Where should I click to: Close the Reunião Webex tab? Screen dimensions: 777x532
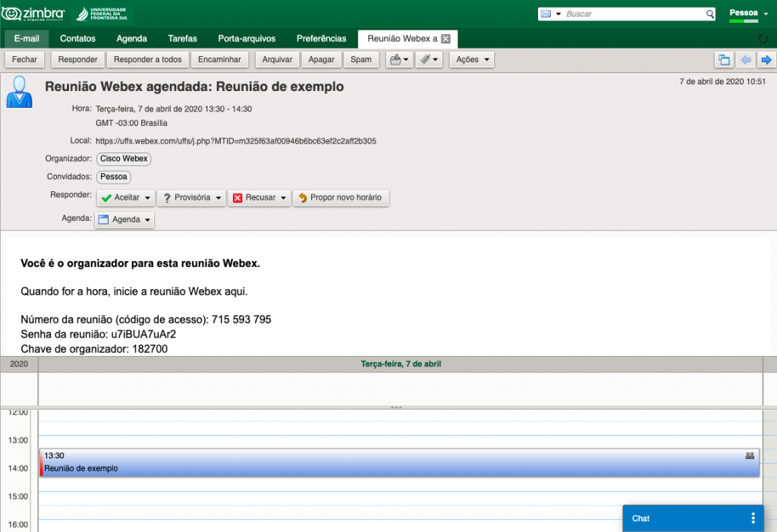pos(446,39)
